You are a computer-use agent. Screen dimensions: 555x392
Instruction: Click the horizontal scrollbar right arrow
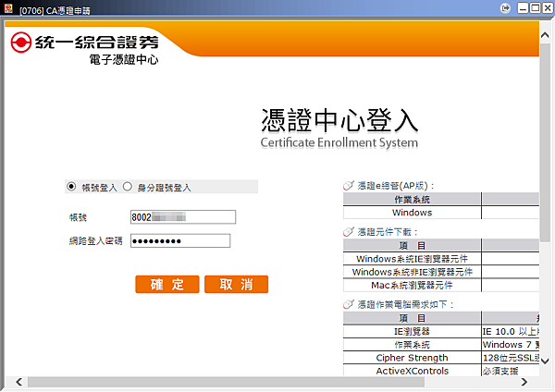(x=524, y=382)
